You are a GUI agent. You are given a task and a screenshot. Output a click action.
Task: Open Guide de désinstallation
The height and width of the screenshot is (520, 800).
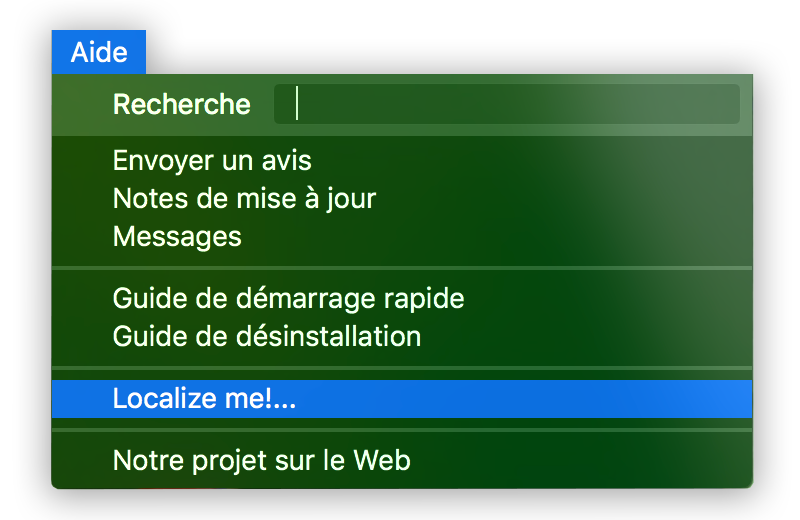coord(266,336)
